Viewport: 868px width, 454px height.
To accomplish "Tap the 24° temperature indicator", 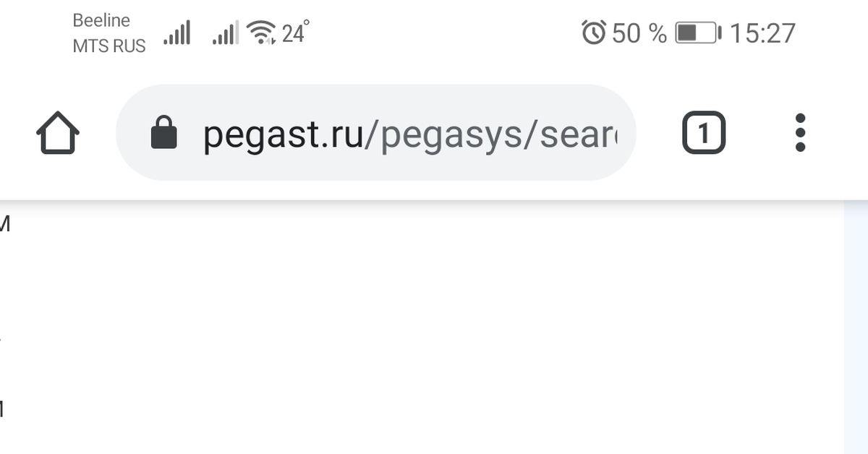I will click(x=294, y=33).
